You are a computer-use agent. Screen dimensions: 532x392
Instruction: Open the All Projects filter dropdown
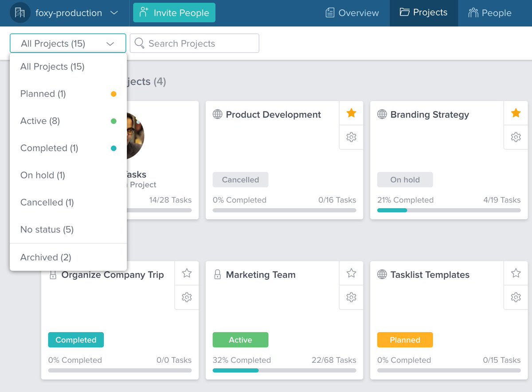tap(67, 43)
